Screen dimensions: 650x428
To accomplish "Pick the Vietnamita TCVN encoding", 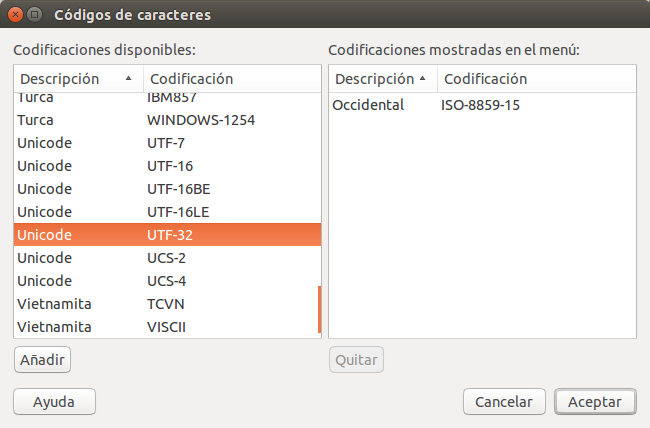I will tap(166, 304).
